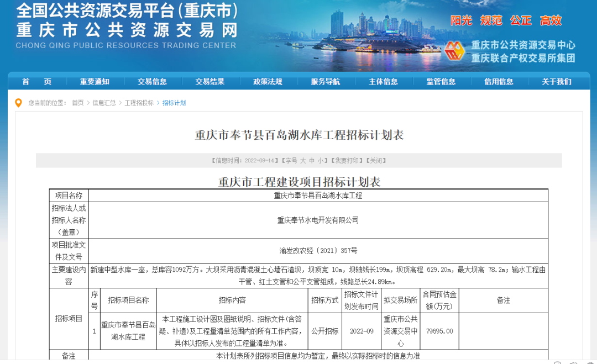The height and width of the screenshot is (364, 597).
Task: Set the font size to 小
Action: pyautogui.click(x=321, y=161)
